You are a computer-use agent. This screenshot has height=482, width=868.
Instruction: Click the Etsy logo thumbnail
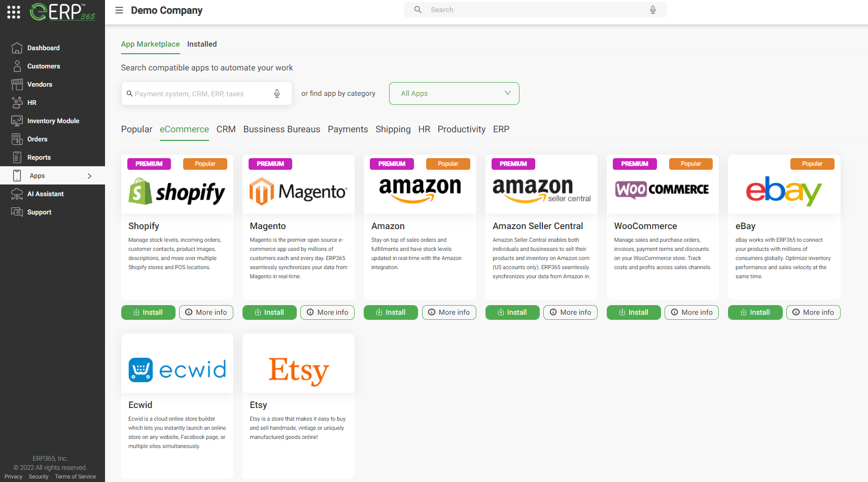tap(298, 369)
